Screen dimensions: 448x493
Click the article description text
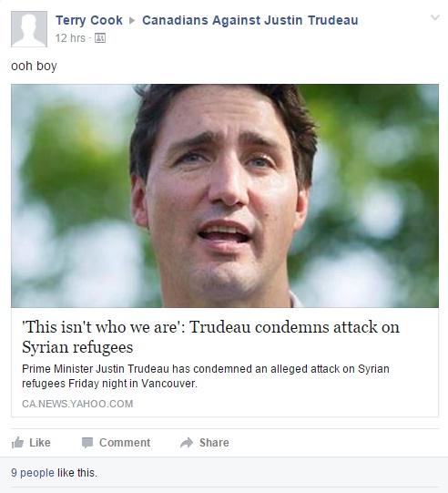206,375
